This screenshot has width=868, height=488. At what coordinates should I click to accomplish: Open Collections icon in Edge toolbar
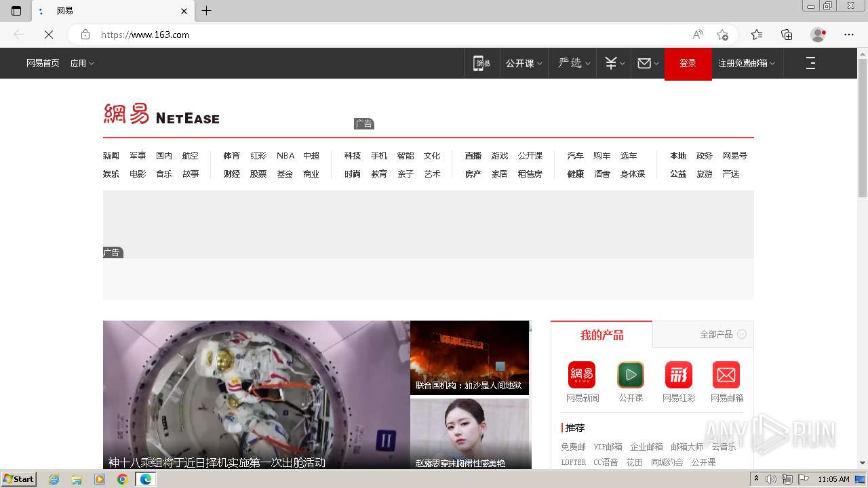tap(787, 35)
